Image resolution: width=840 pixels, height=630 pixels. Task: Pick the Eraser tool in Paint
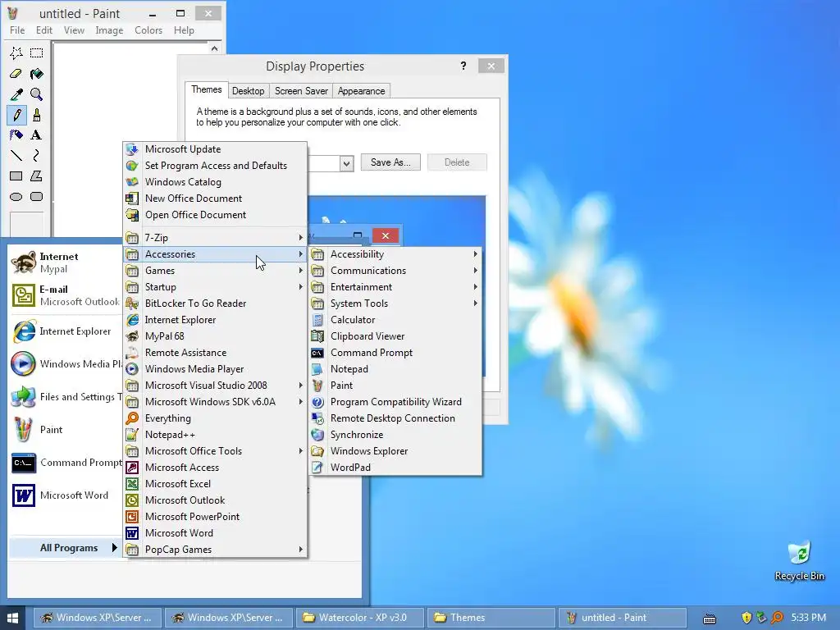tap(16, 73)
